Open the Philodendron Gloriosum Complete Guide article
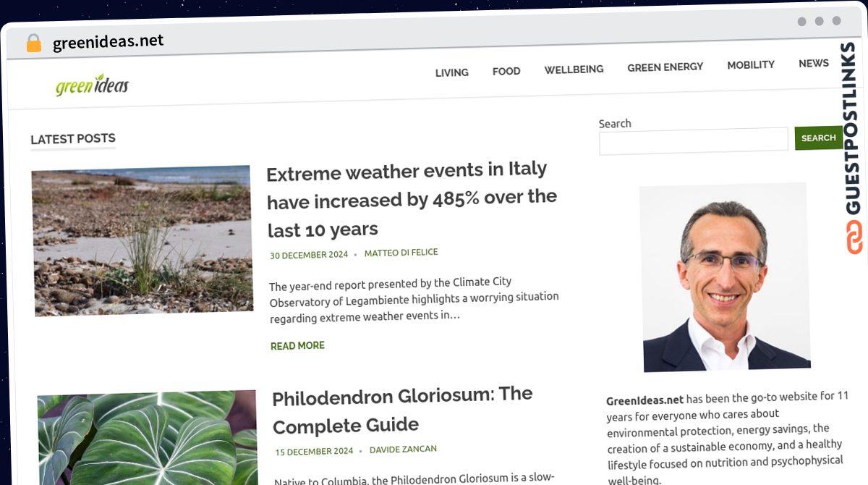This screenshot has width=868, height=485. click(403, 410)
